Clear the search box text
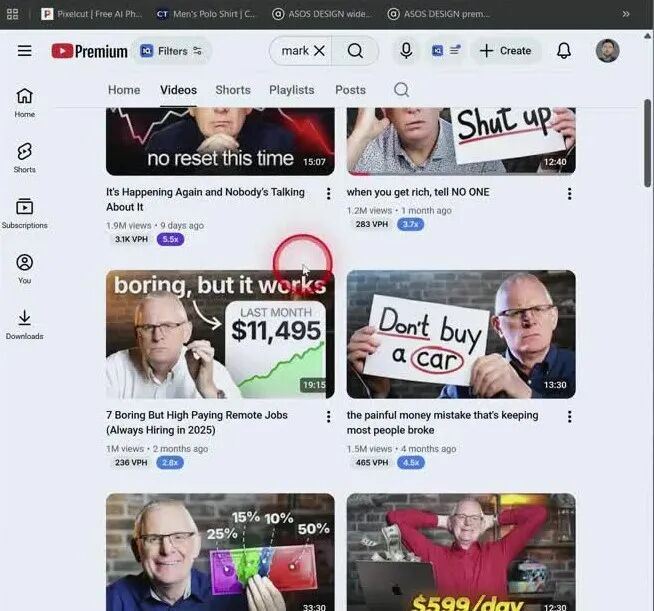The height and width of the screenshot is (611, 654). 319,51
